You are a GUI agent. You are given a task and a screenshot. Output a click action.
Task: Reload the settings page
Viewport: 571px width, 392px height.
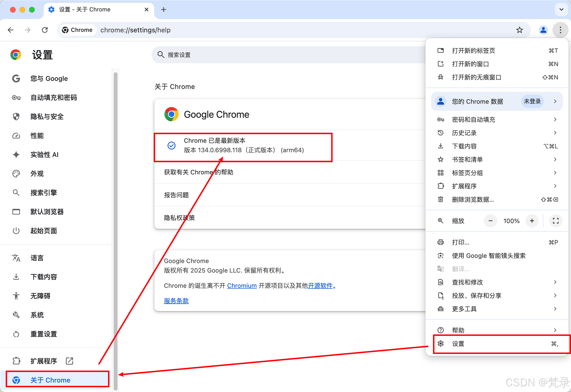point(45,30)
